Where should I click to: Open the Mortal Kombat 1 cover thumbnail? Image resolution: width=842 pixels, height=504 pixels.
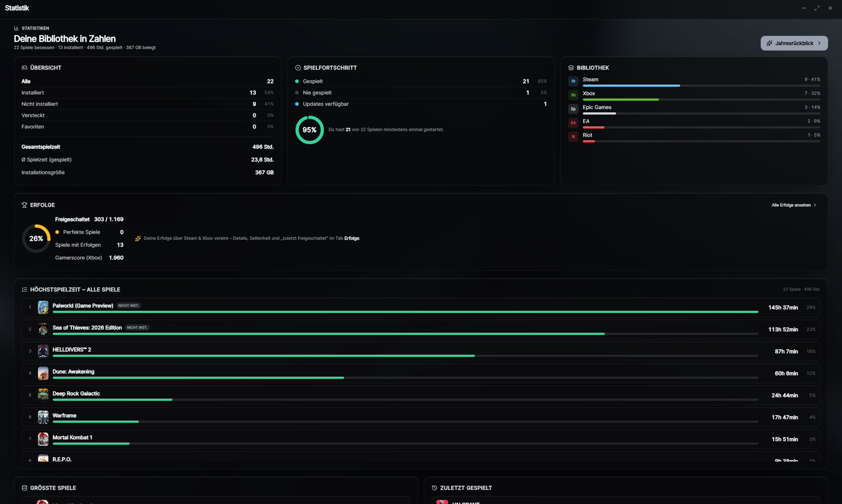click(43, 439)
